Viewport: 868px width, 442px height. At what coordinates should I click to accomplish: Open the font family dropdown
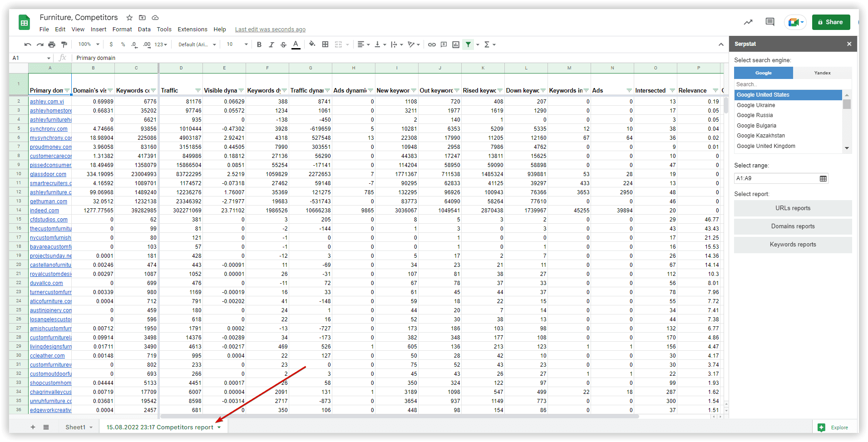coord(196,44)
